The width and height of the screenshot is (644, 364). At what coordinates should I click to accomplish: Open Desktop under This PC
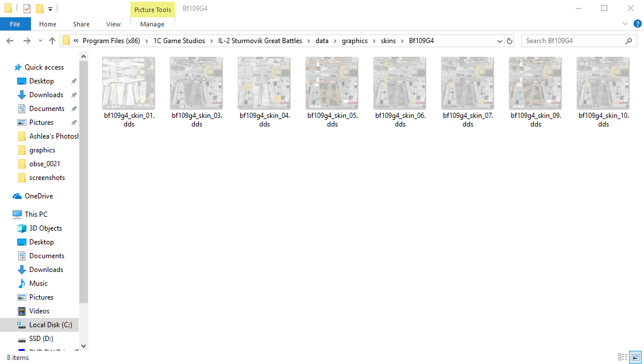point(41,242)
